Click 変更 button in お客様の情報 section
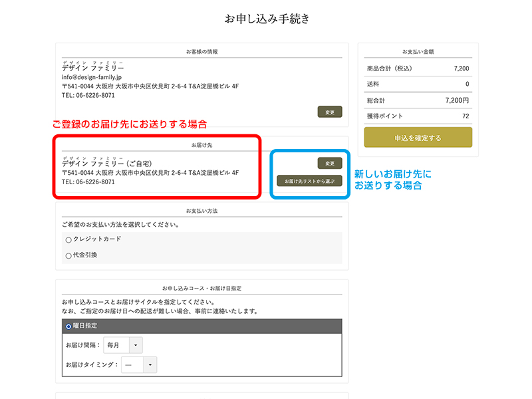The width and height of the screenshot is (532, 399). [x=329, y=112]
